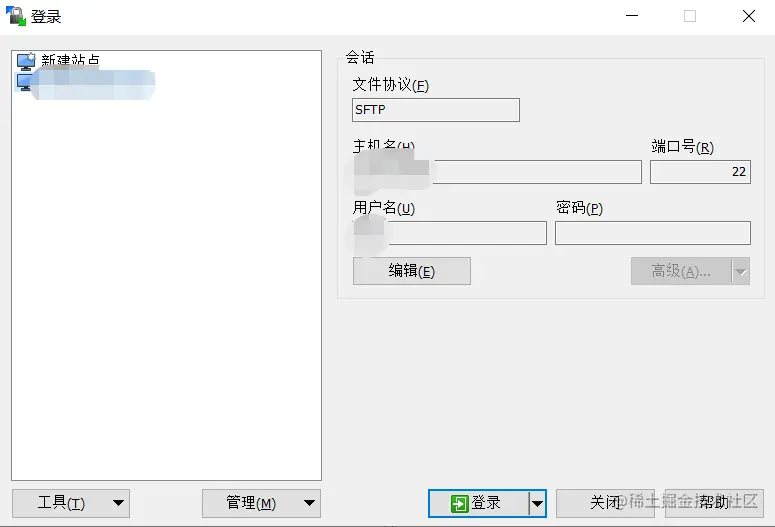
Task: Click the host name input field
Action: click(497, 172)
